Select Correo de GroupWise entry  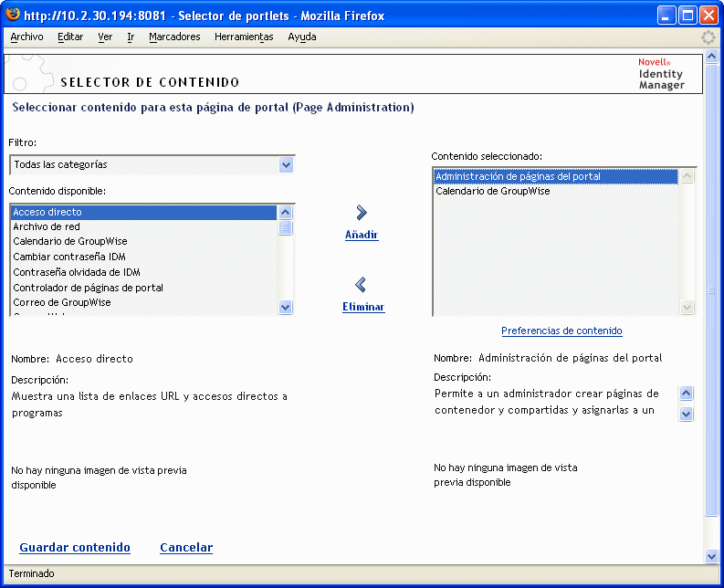click(143, 302)
